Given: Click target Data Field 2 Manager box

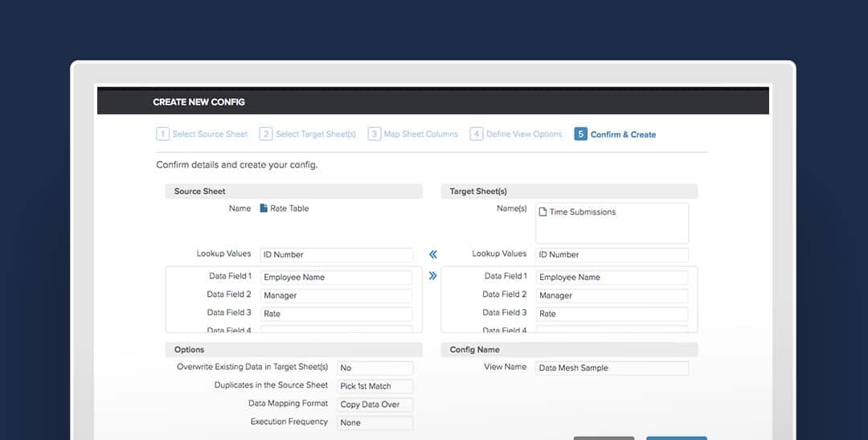Looking at the screenshot, I should coord(612,295).
